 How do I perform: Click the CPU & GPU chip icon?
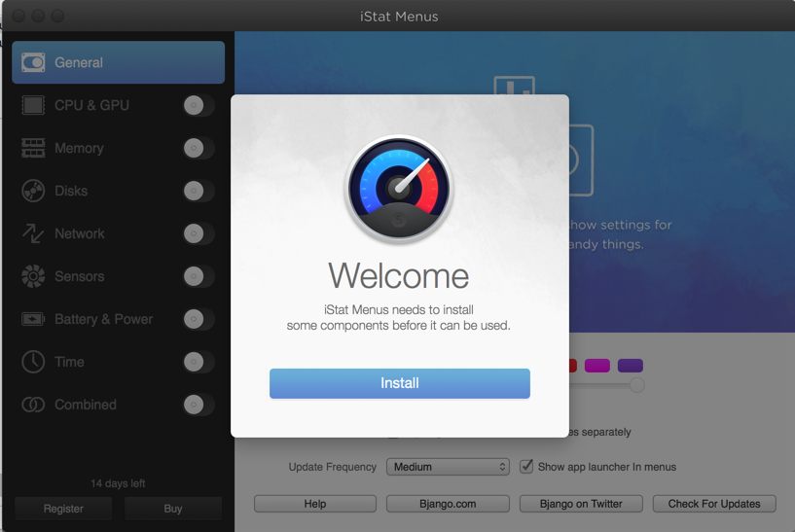33,105
